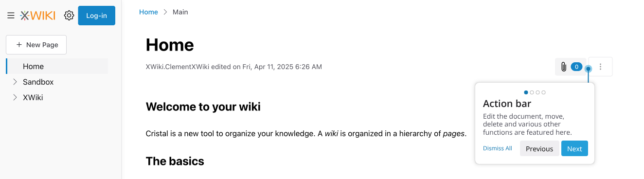Open the hamburger sidebar menu
This screenshot has width=644, height=179.
point(11,16)
